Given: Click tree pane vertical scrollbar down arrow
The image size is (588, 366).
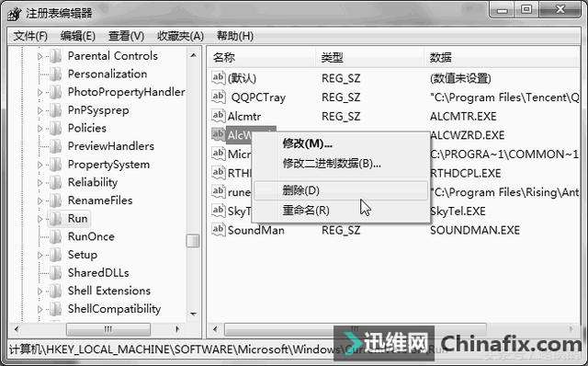Looking at the screenshot, I should click(x=193, y=314).
